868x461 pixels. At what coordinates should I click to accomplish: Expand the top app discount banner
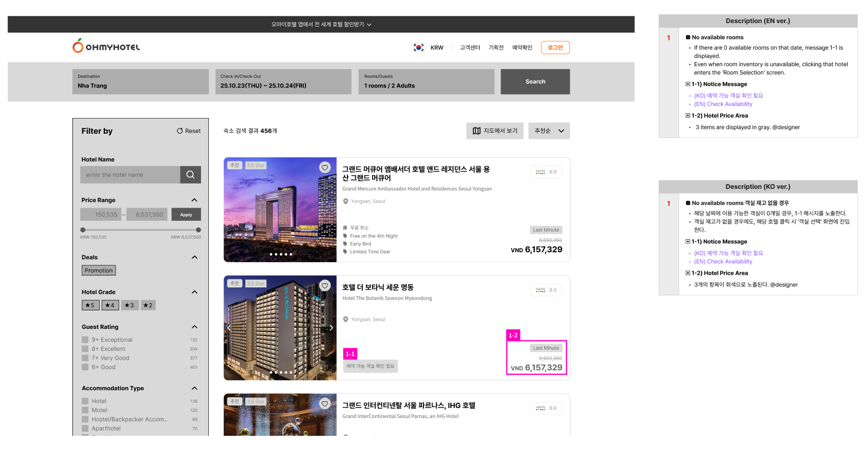[321, 25]
